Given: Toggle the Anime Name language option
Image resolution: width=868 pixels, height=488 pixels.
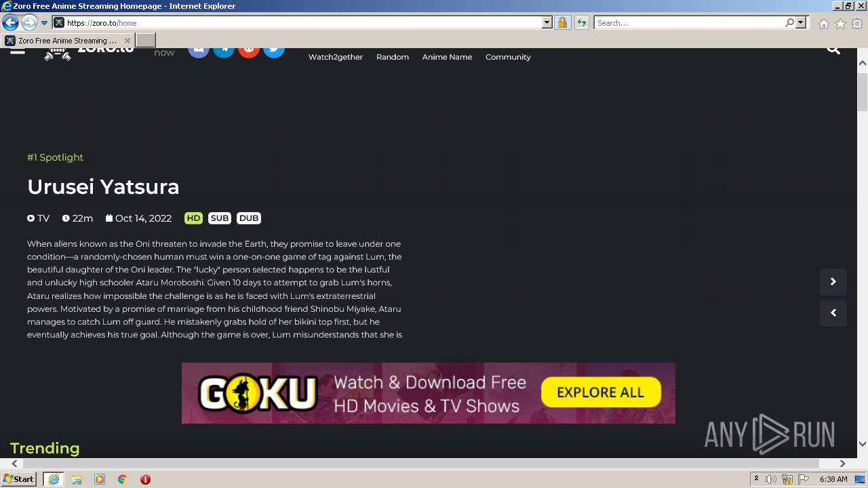Looking at the screenshot, I should (447, 57).
